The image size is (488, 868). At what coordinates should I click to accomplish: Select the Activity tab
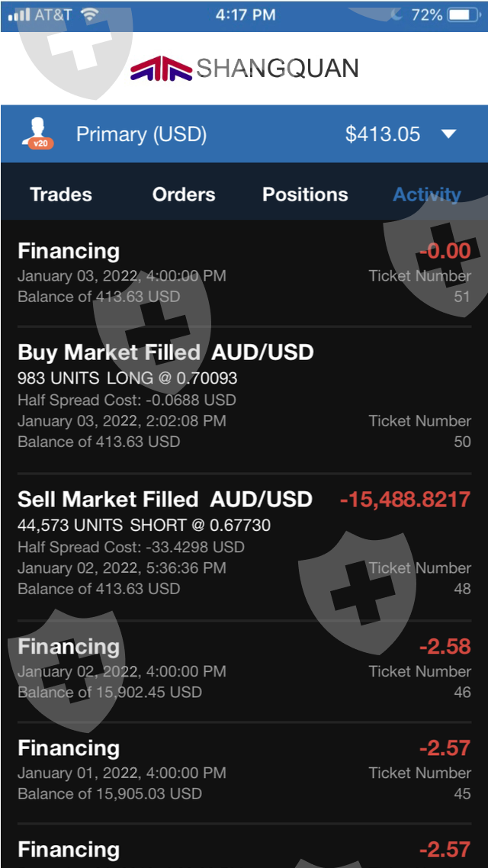(426, 194)
